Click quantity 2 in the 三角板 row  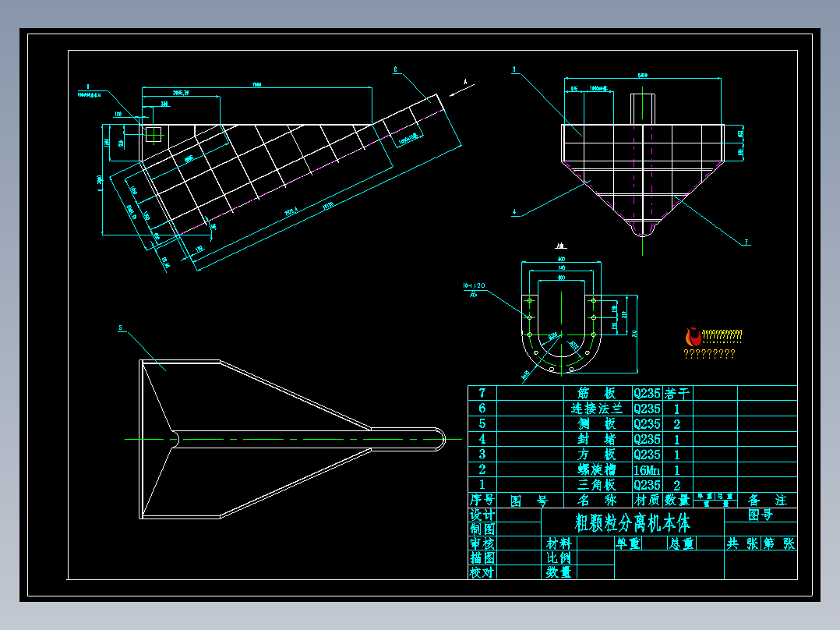676,485
